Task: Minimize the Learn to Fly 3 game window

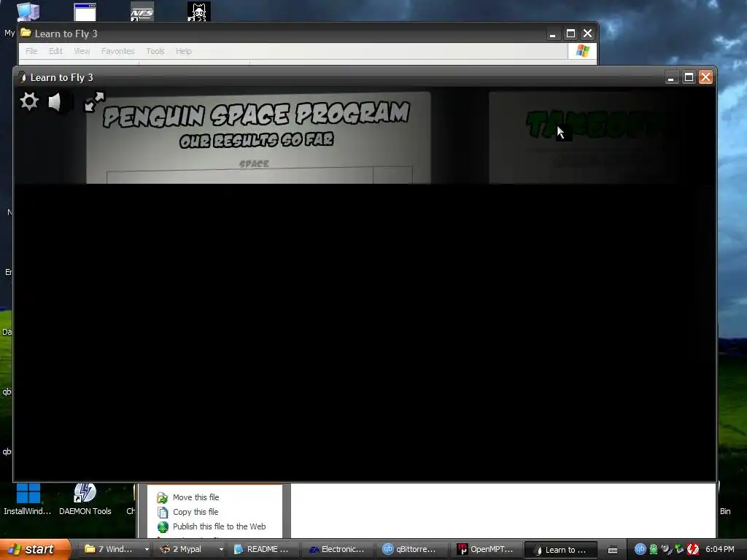Action: pos(671,77)
